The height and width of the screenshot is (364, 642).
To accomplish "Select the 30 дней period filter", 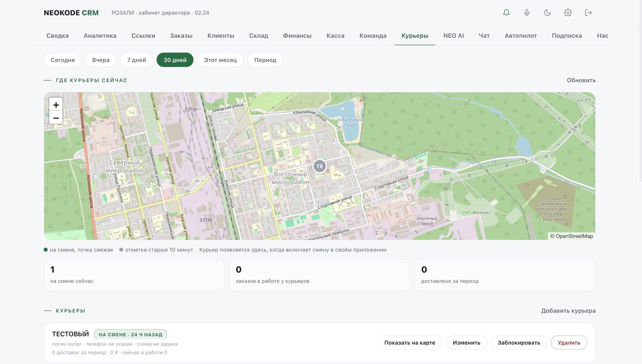I will point(175,60).
